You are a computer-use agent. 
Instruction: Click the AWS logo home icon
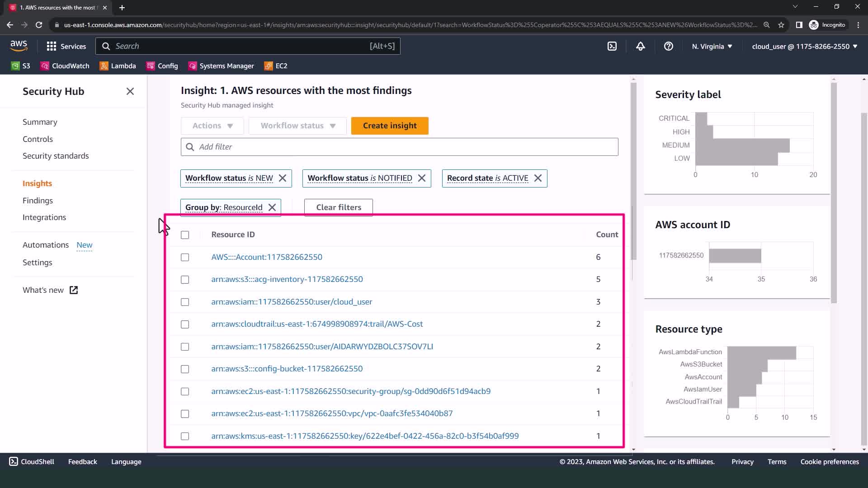pos(19,46)
